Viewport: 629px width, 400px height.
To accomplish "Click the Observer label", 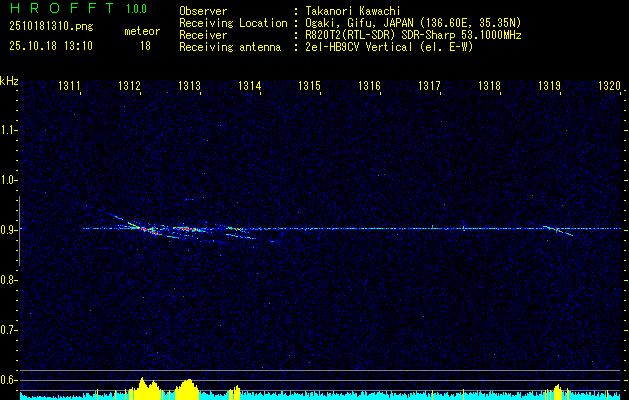I will (203, 11).
